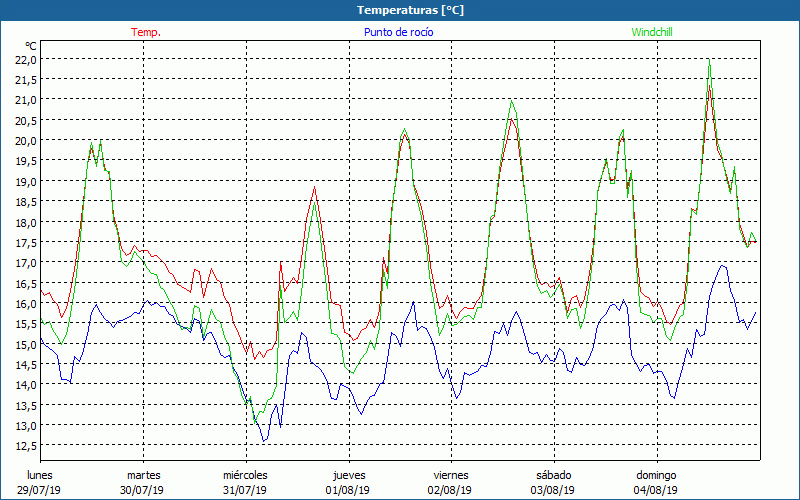Click the 03/08/19 date label
Screen dimensions: 800x500
pos(553,490)
